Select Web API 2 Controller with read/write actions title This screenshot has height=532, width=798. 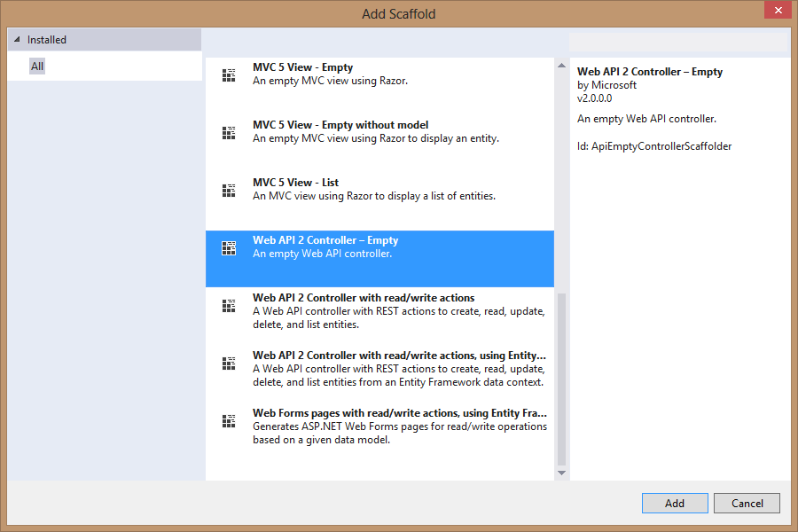[364, 297]
